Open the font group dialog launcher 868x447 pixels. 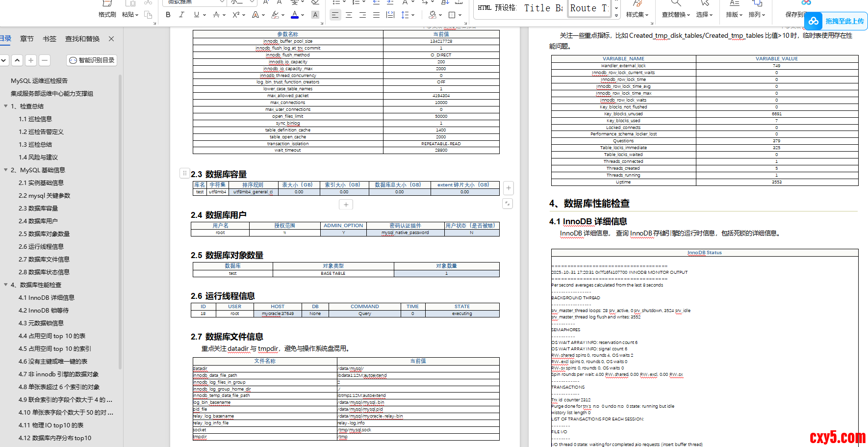coord(321,23)
